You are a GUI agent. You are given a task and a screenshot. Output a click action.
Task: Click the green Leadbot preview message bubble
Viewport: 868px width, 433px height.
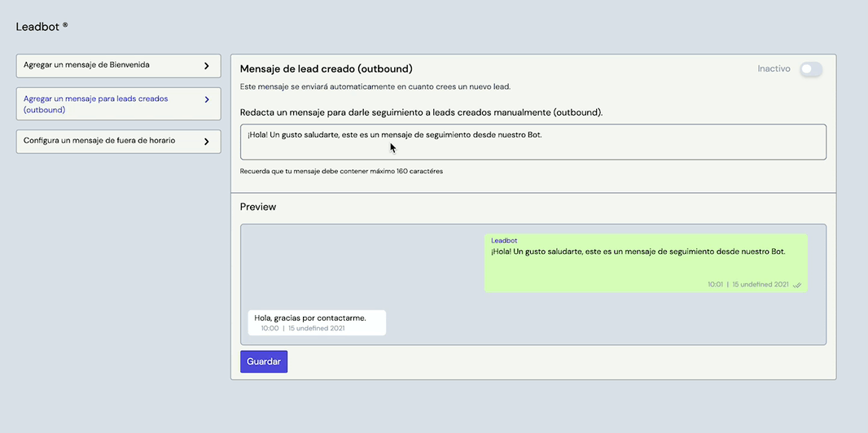click(646, 263)
